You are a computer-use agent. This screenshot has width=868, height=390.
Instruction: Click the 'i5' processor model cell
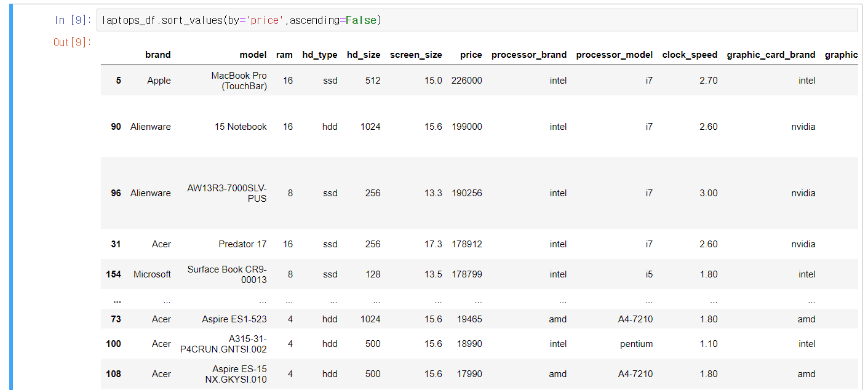(650, 274)
